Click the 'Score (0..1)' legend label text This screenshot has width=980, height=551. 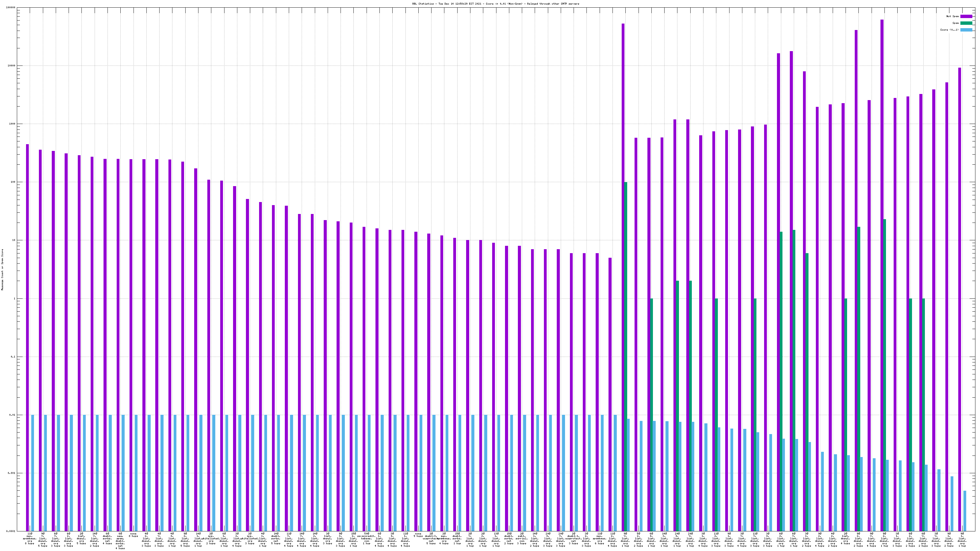click(949, 30)
